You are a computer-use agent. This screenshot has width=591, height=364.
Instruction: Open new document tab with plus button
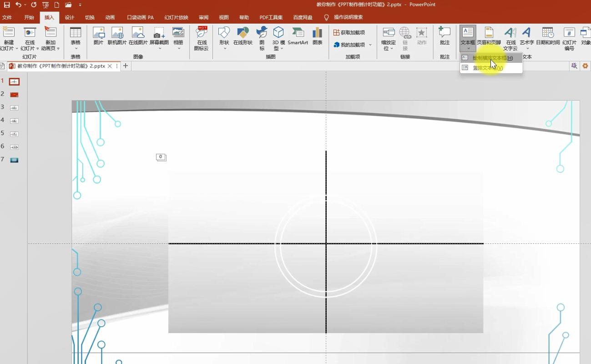click(x=126, y=66)
